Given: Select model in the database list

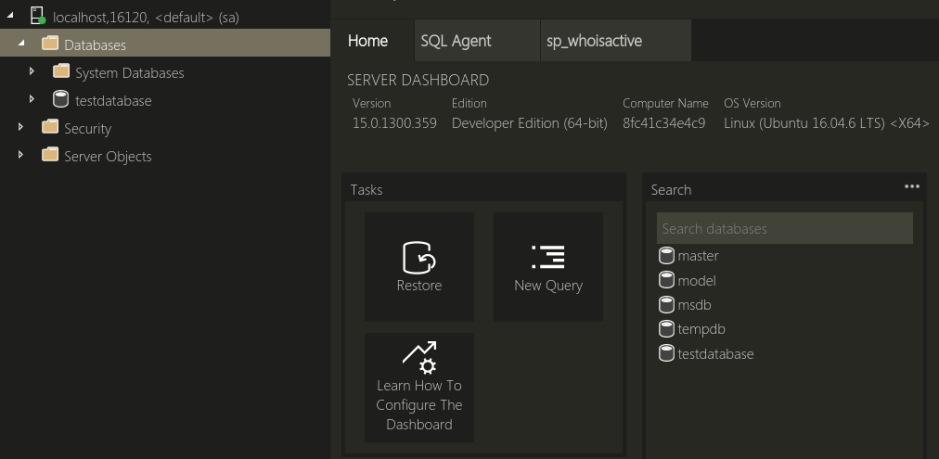Looking at the screenshot, I should coord(696,281).
